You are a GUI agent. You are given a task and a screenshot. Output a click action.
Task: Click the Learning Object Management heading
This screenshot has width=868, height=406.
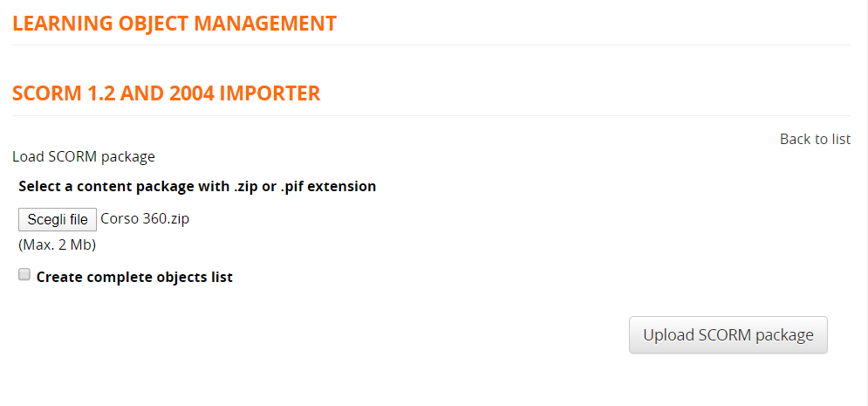174,24
